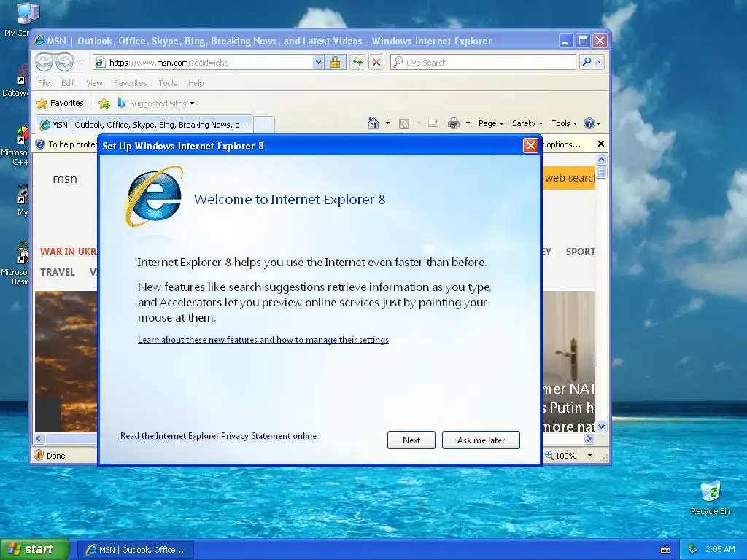Click the on-screen keyboard tray icon
This screenshot has height=560, width=747.
pyautogui.click(x=665, y=550)
